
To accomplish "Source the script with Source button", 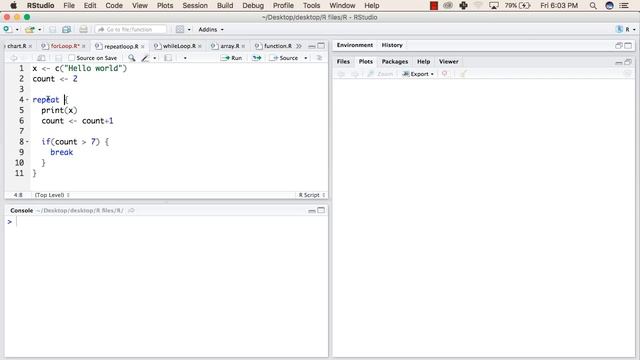I will (284, 58).
